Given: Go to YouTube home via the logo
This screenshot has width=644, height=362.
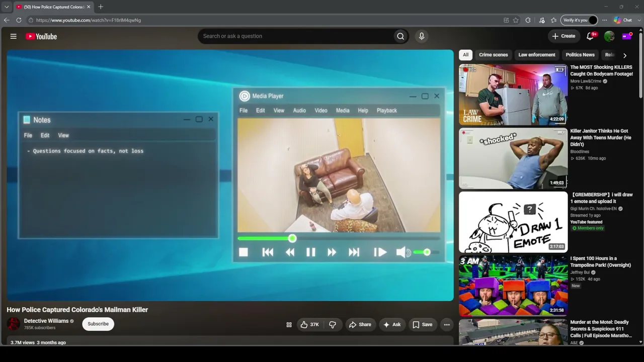Looking at the screenshot, I should pyautogui.click(x=41, y=36).
